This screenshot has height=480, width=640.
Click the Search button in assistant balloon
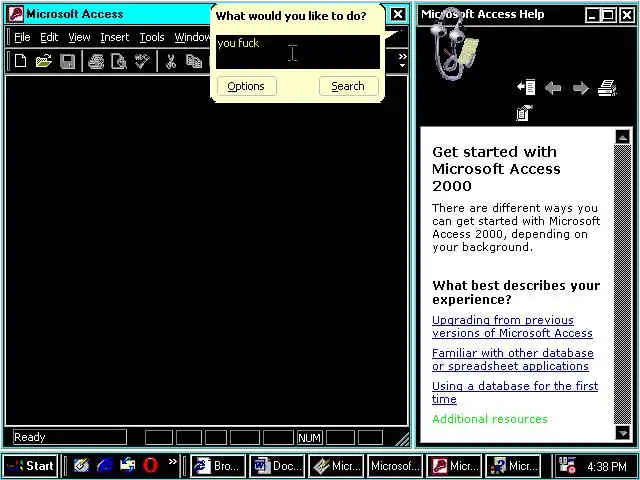click(x=349, y=86)
